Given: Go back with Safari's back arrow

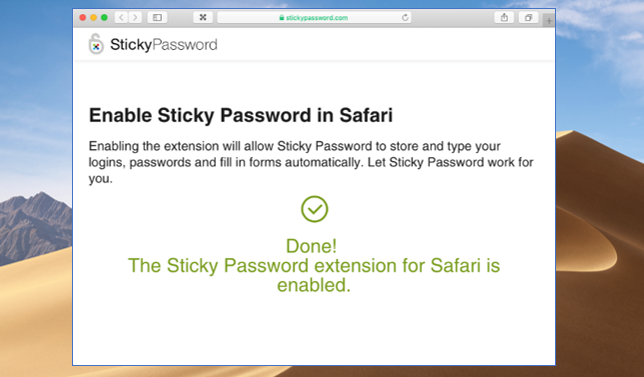Looking at the screenshot, I should pos(121,18).
